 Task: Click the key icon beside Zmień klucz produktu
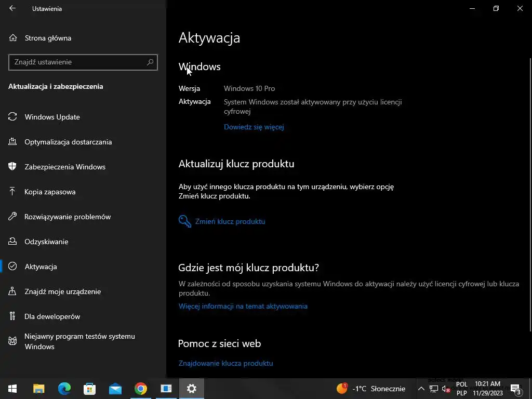tap(185, 221)
